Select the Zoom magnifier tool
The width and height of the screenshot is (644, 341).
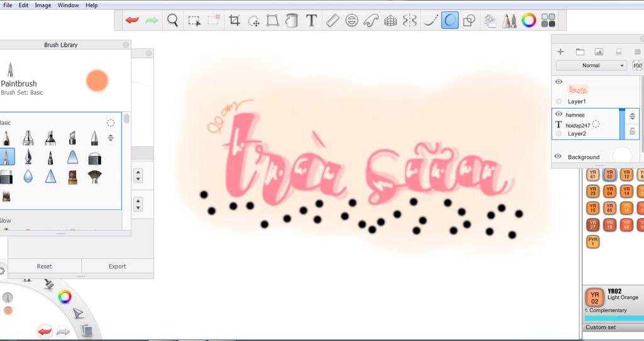click(172, 20)
